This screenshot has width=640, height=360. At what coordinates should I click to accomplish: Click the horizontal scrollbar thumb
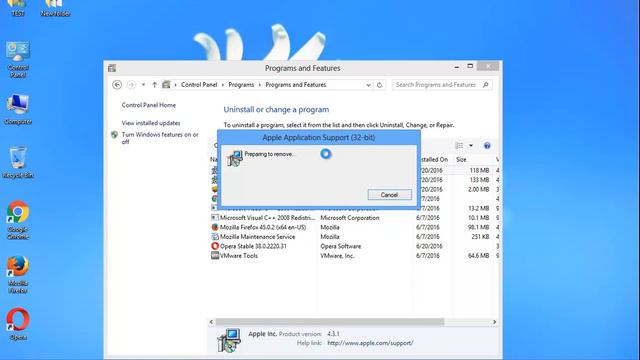(330, 322)
